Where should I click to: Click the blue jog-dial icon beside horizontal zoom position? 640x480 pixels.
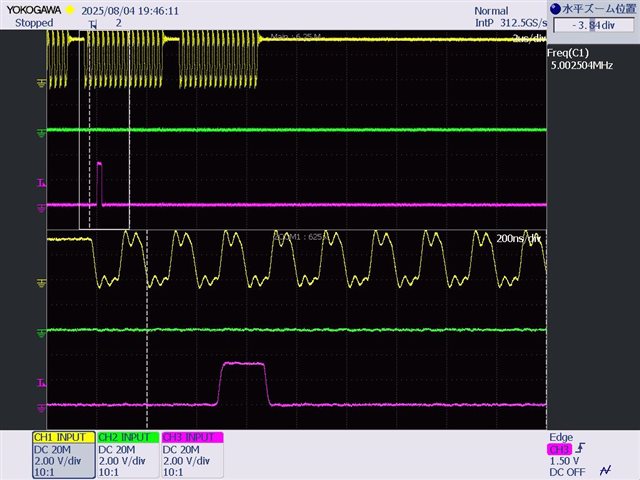[x=556, y=9]
